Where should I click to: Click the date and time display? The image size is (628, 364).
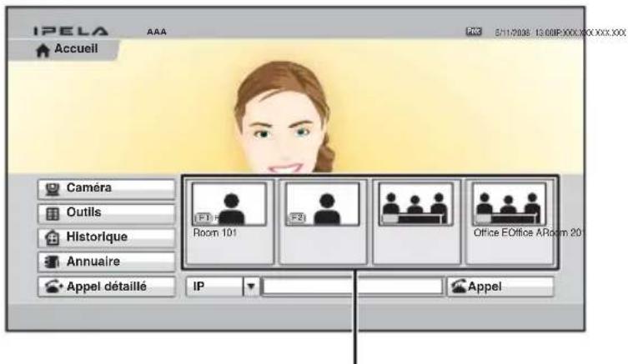tap(524, 32)
